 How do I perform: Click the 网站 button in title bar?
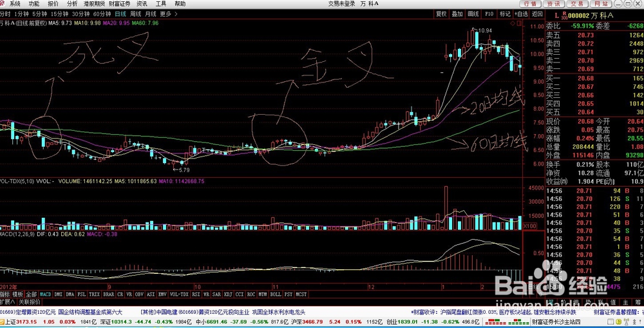pyautogui.click(x=601, y=4)
